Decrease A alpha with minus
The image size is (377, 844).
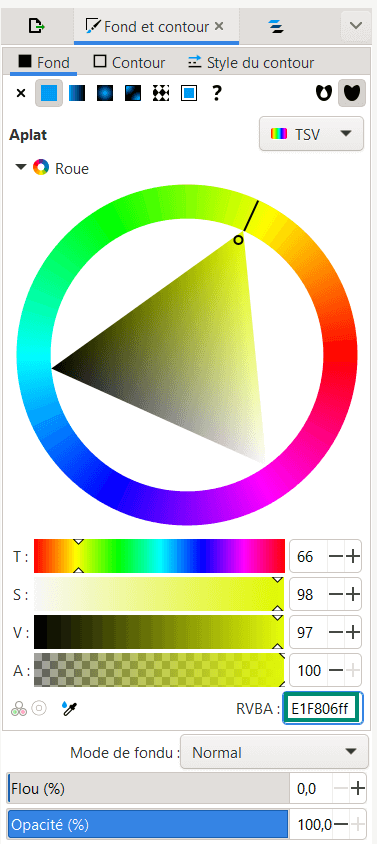[336, 670]
